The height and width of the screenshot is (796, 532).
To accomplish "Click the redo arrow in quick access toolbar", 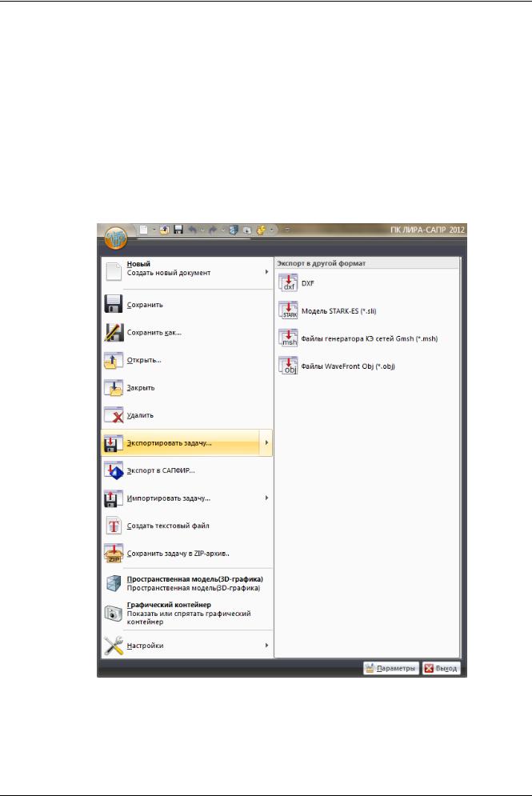I will [213, 230].
